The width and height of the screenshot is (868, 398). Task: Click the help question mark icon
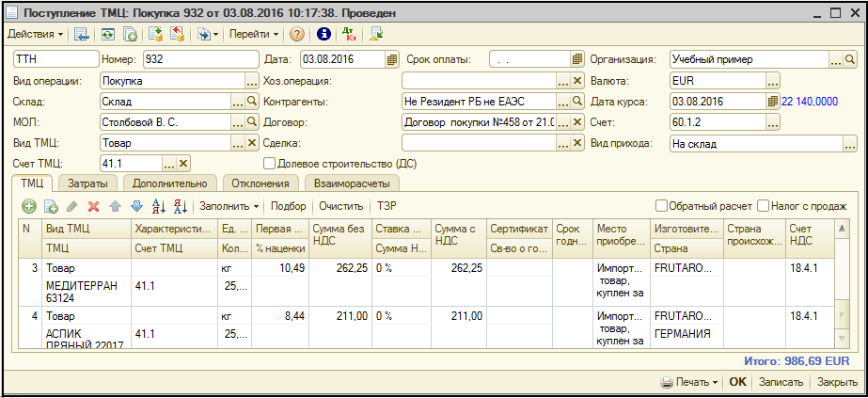(x=296, y=34)
